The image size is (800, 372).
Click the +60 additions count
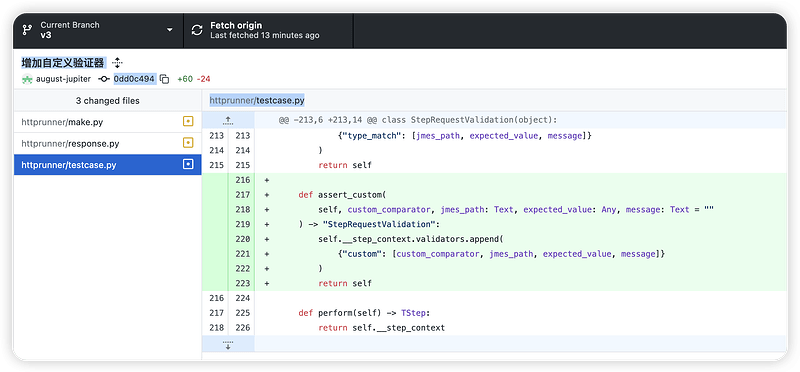pyautogui.click(x=185, y=79)
